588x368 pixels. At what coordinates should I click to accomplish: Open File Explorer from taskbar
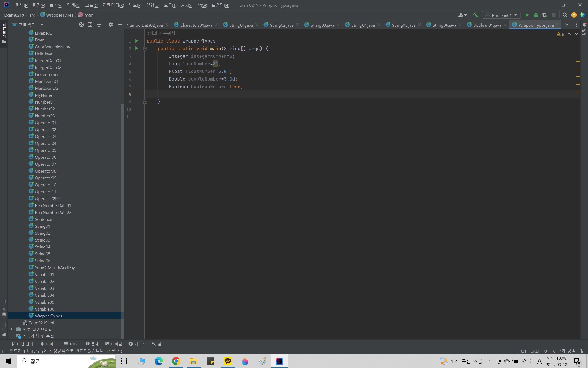pos(193,361)
